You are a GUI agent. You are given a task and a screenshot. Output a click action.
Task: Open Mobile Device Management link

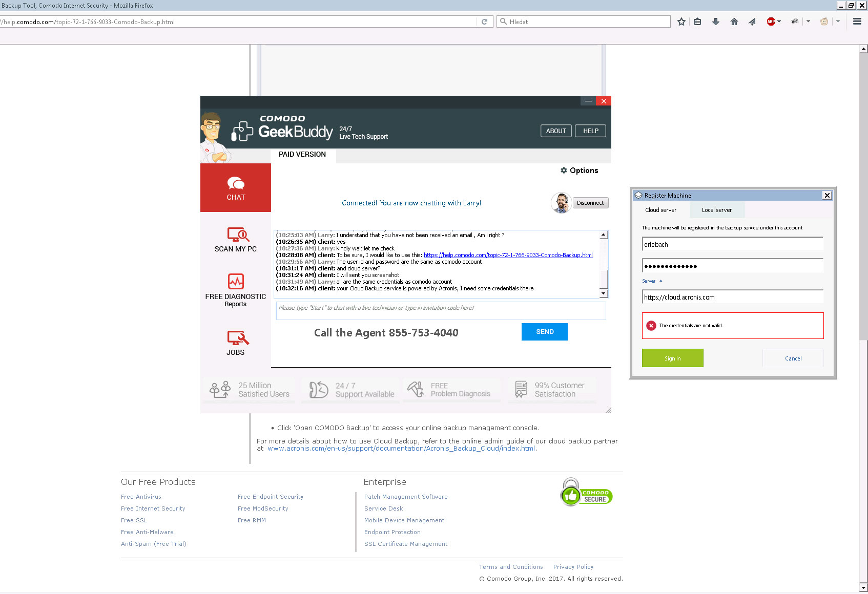click(x=404, y=520)
